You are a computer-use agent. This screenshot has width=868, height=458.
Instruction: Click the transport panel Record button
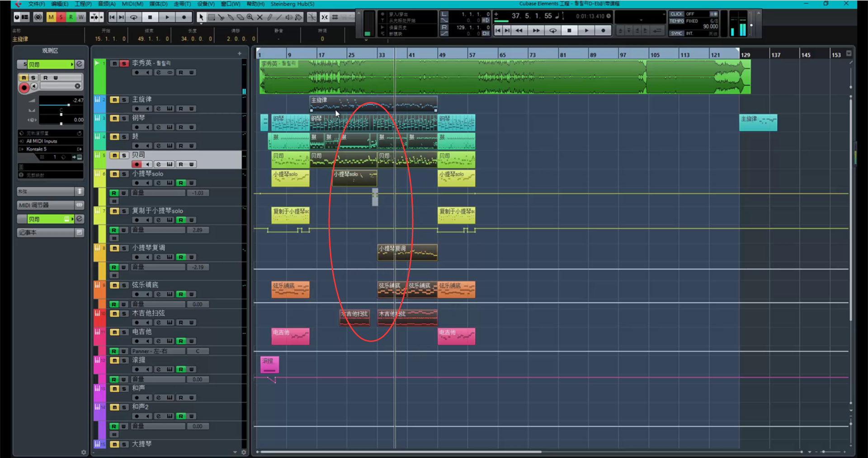click(x=603, y=30)
